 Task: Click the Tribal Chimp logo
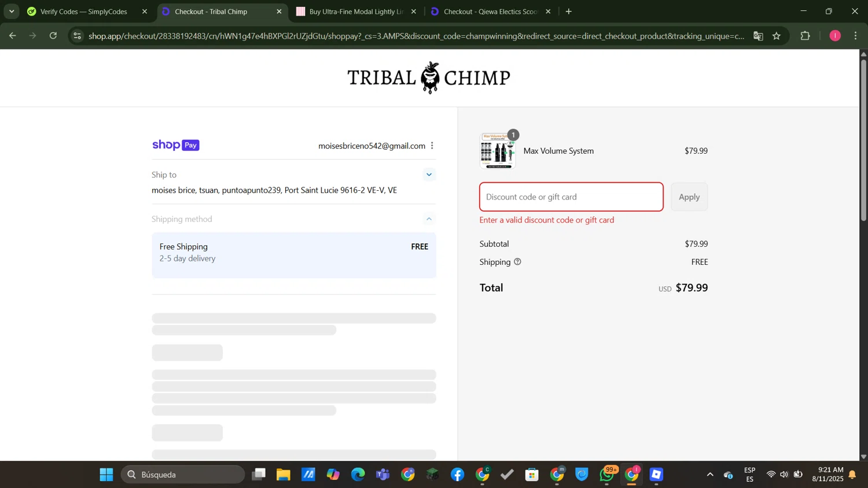click(429, 77)
